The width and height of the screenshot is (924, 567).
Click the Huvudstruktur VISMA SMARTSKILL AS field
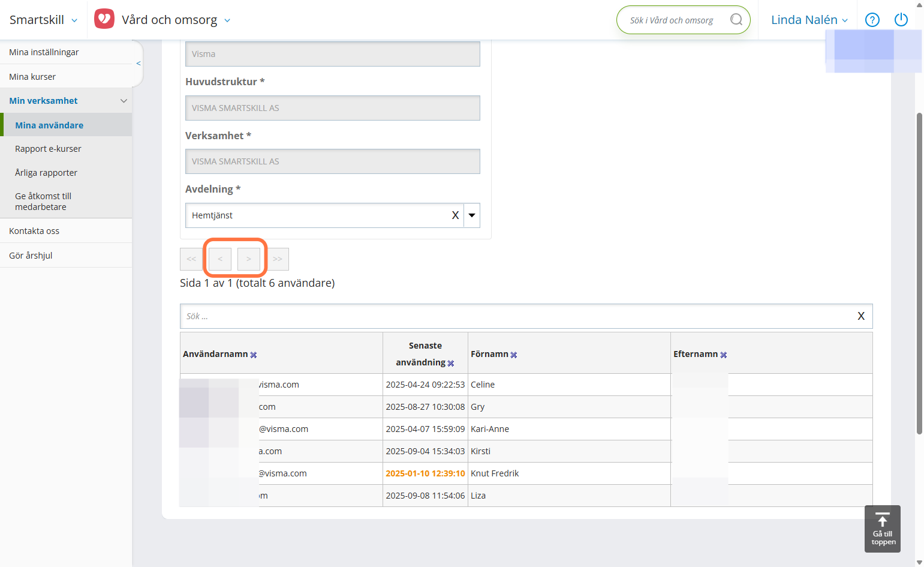tap(333, 108)
